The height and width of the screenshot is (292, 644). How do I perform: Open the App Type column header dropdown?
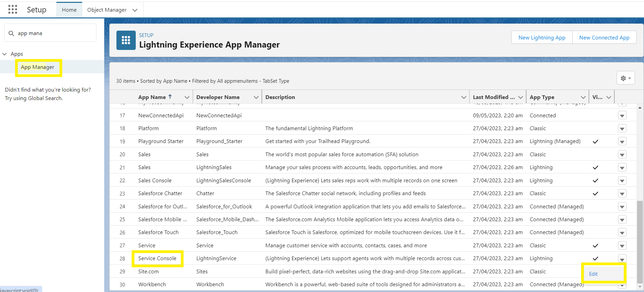point(583,97)
